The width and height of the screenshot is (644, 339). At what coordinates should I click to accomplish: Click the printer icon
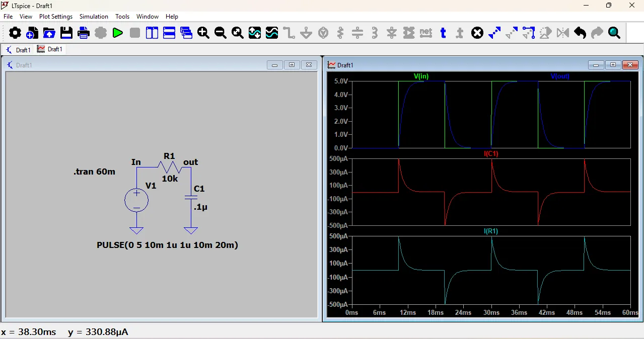(84, 33)
